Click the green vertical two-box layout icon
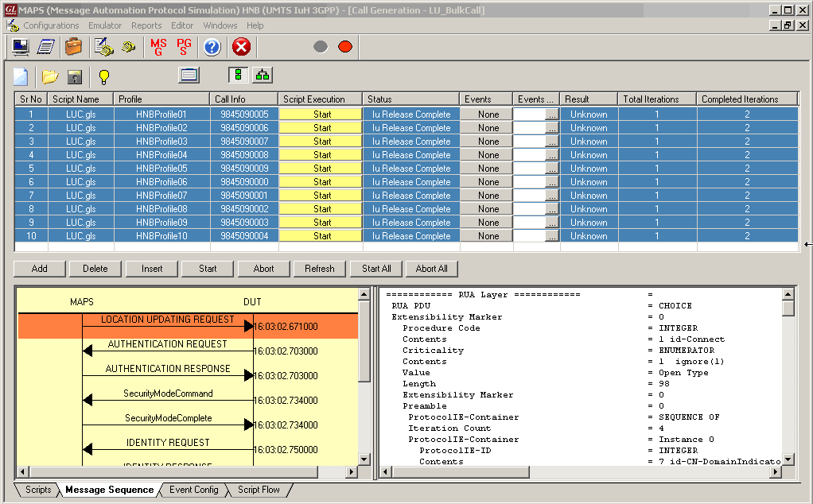The width and height of the screenshot is (813, 504). tap(239, 75)
